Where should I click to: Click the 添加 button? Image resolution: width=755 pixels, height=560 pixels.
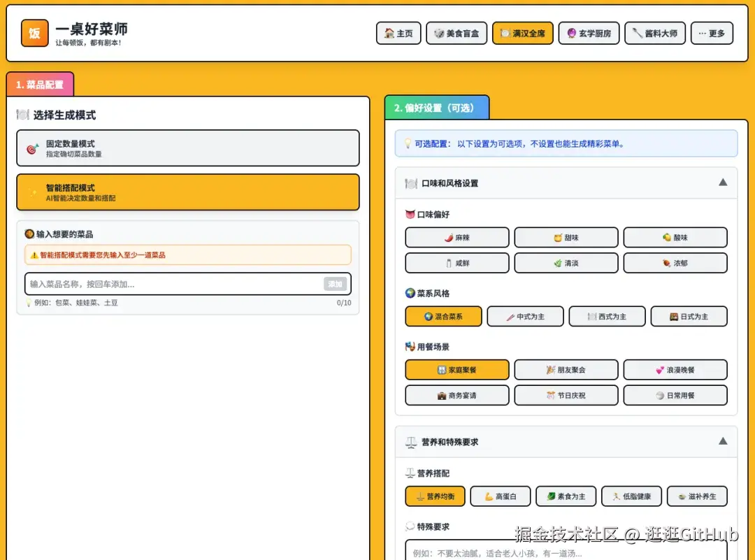[x=335, y=284]
